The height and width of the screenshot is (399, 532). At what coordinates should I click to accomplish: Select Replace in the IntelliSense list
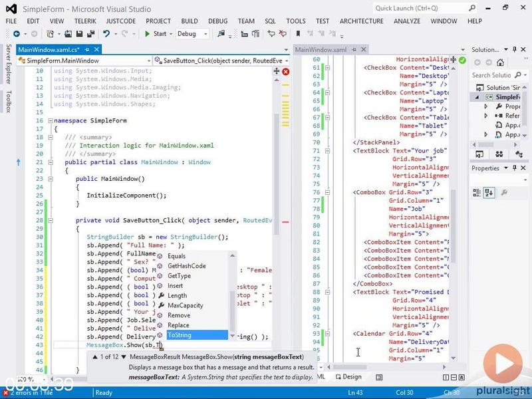178,325
